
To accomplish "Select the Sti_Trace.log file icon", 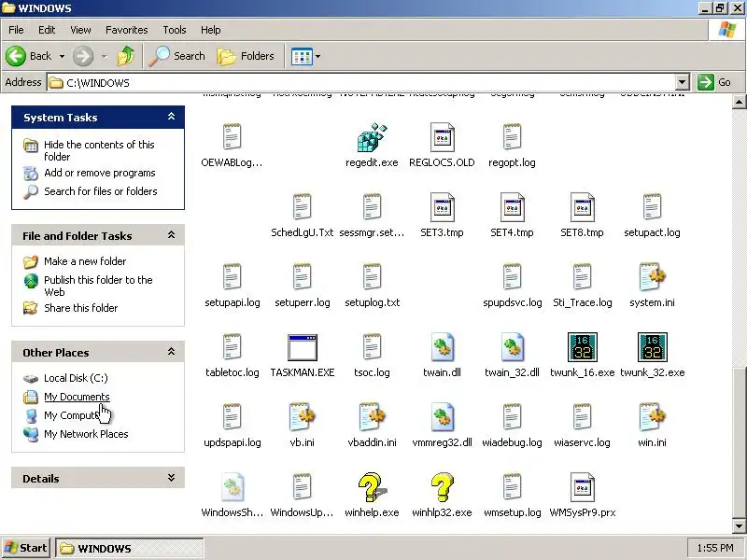I will coord(582,277).
